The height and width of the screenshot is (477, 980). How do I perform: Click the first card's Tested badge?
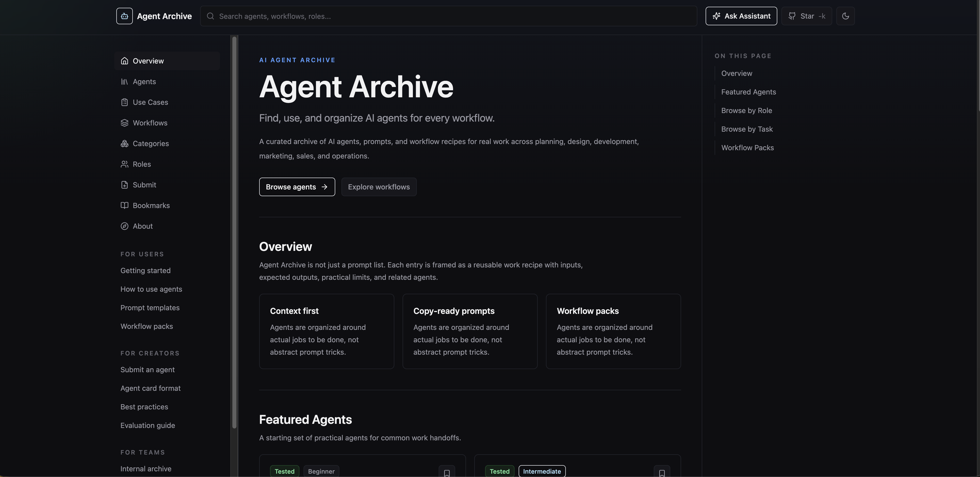pyautogui.click(x=284, y=471)
